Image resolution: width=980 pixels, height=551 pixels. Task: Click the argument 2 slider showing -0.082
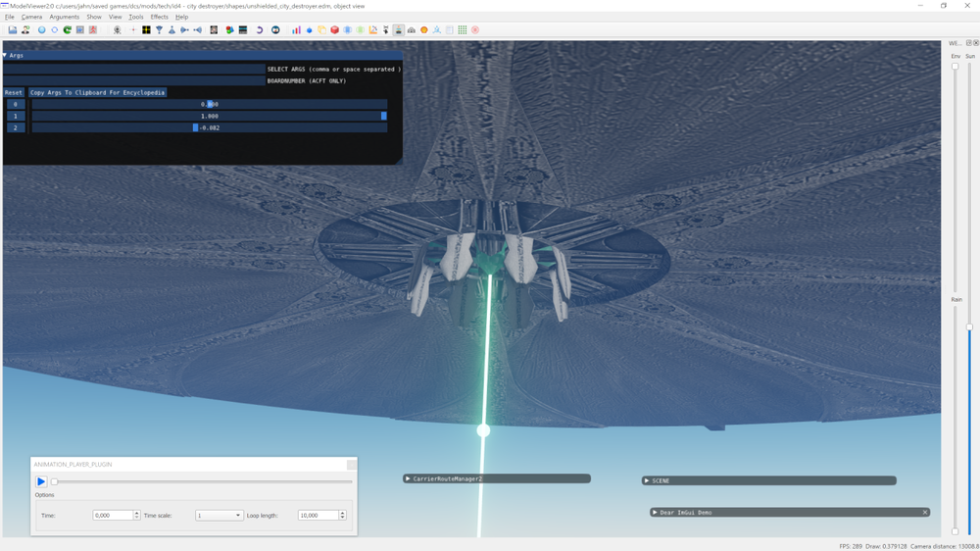click(x=210, y=127)
